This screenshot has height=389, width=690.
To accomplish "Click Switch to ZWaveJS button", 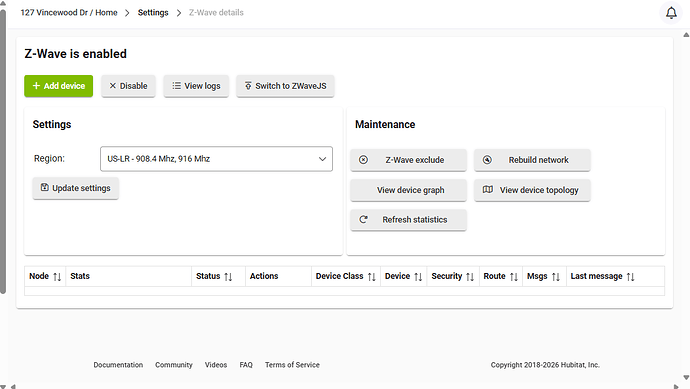I will [x=285, y=86].
